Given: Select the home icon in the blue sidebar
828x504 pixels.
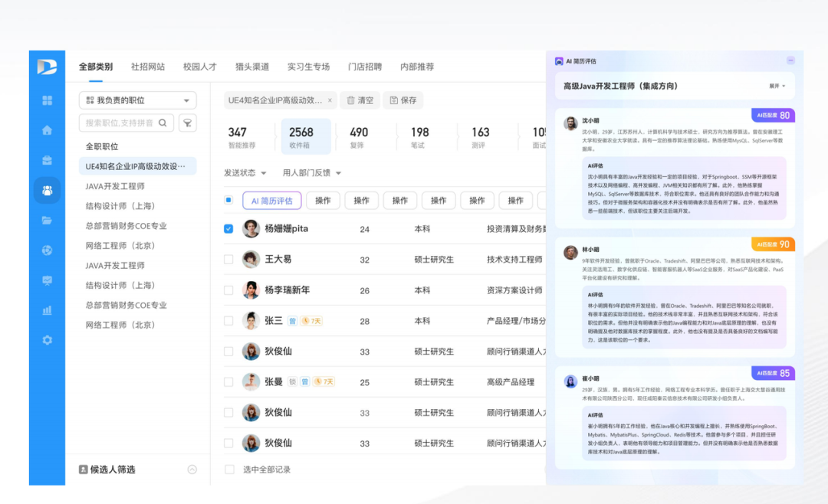Looking at the screenshot, I should 46,132.
